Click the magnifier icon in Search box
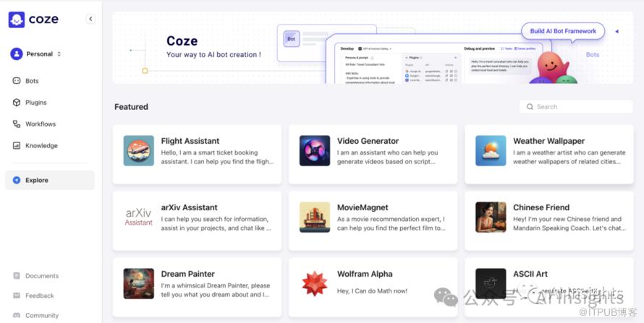 [x=530, y=106]
